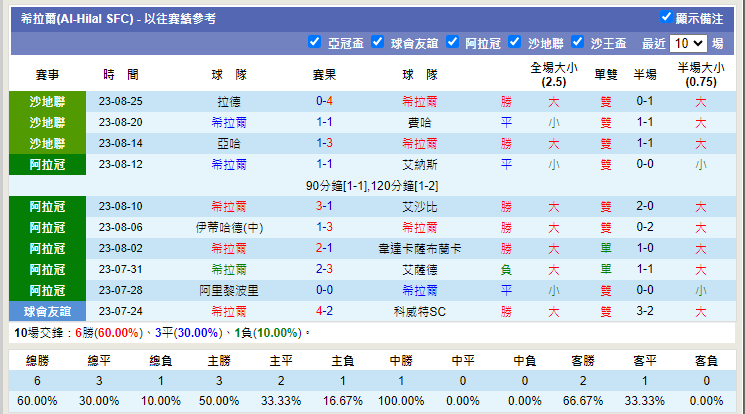Click half-time score 2-0
745x414 pixels.
645,206
